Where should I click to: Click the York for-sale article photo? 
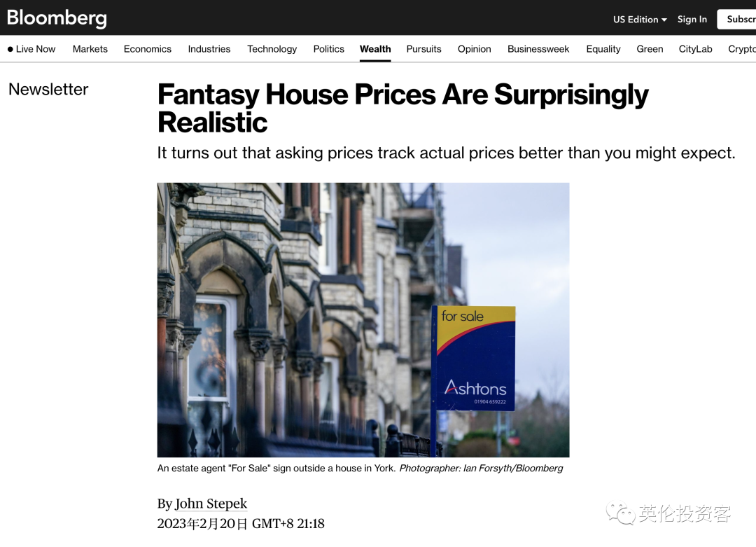pos(363,320)
